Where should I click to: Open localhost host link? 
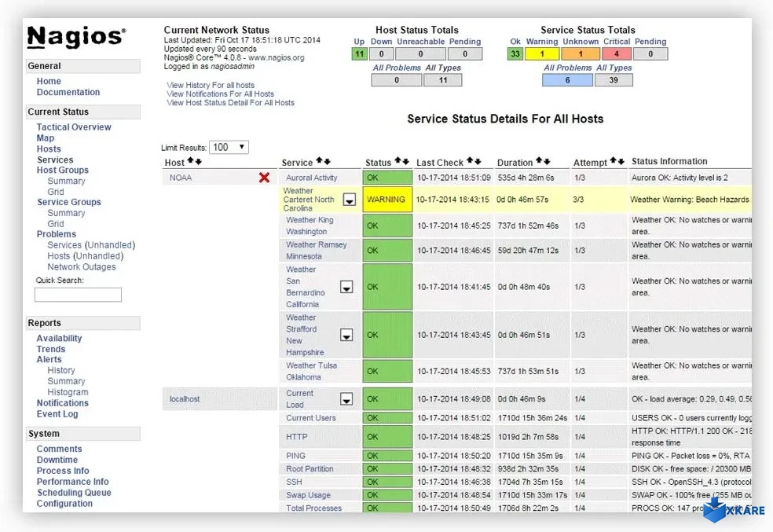[185, 399]
